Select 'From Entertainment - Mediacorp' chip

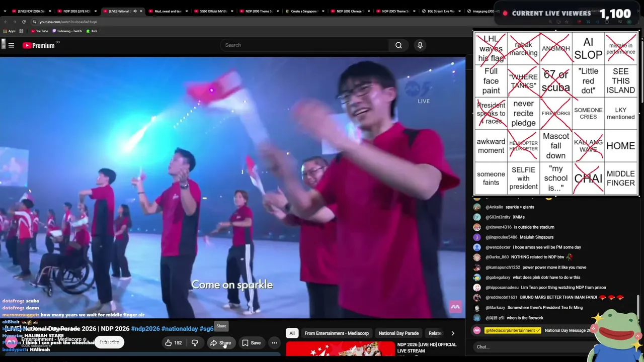pyautogui.click(x=337, y=333)
